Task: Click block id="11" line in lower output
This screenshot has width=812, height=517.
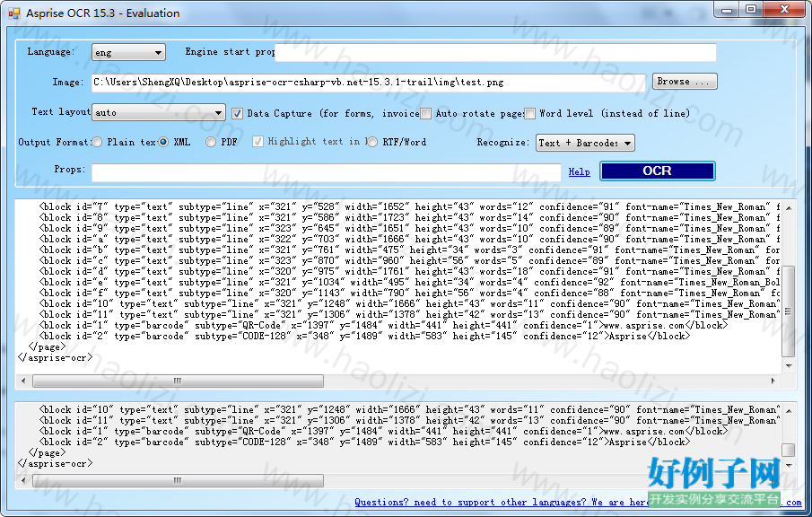Action: coord(409,421)
